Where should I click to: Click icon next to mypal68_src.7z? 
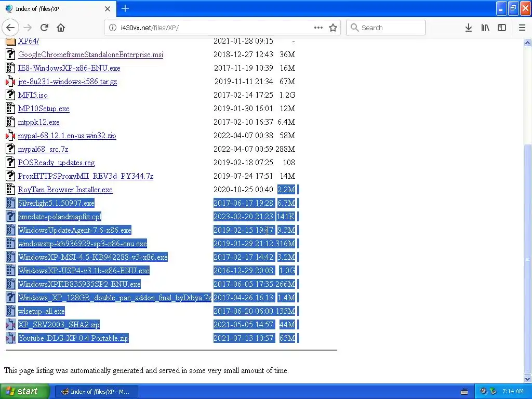coord(10,149)
